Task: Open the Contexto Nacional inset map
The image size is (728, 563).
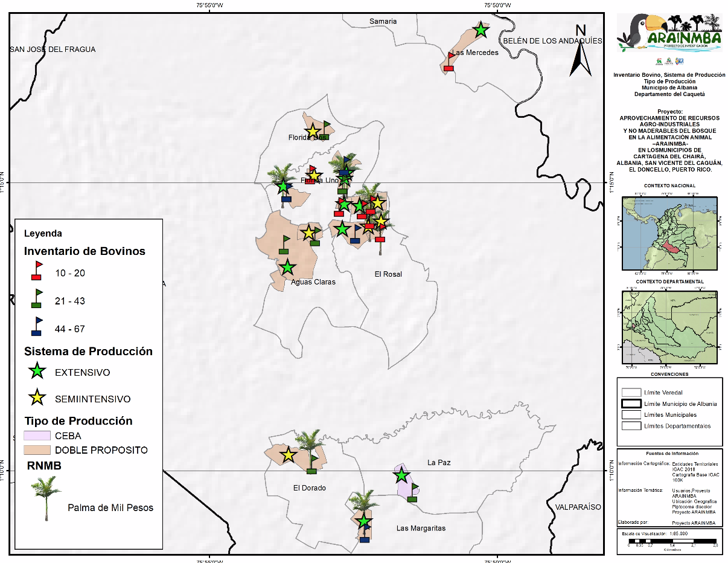Action: pos(669,233)
